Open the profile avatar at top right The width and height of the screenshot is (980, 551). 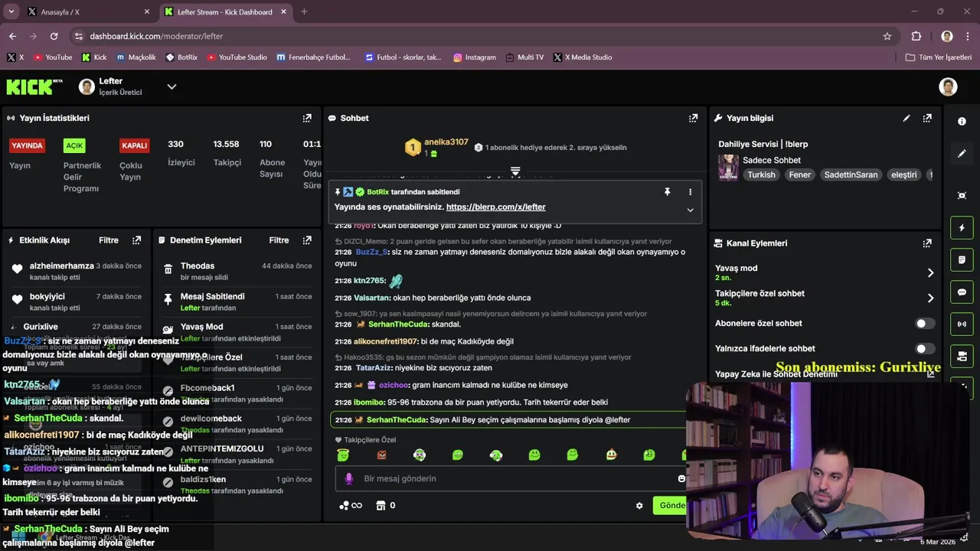coord(949,86)
